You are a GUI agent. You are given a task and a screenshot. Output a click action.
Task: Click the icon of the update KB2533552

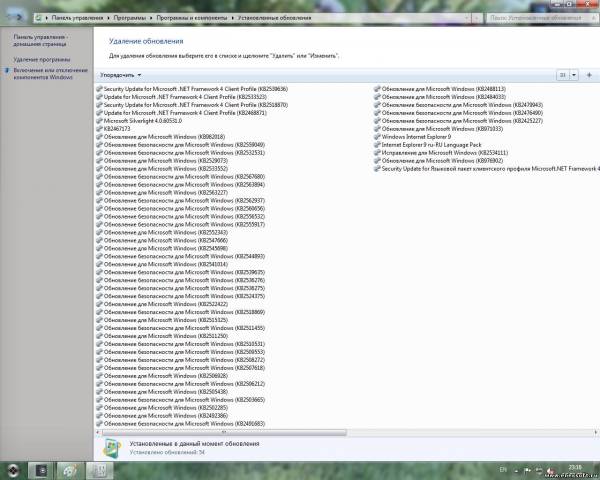coord(99,169)
